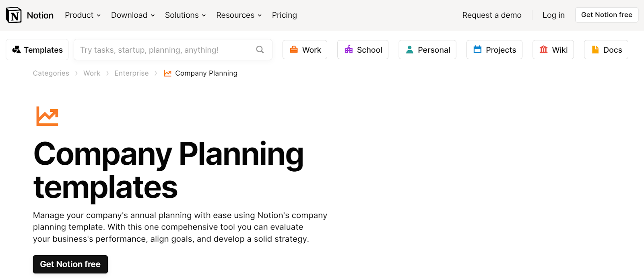Screen dimensions: 644x279
Task: Click header Get Notion free button
Action: click(x=607, y=15)
